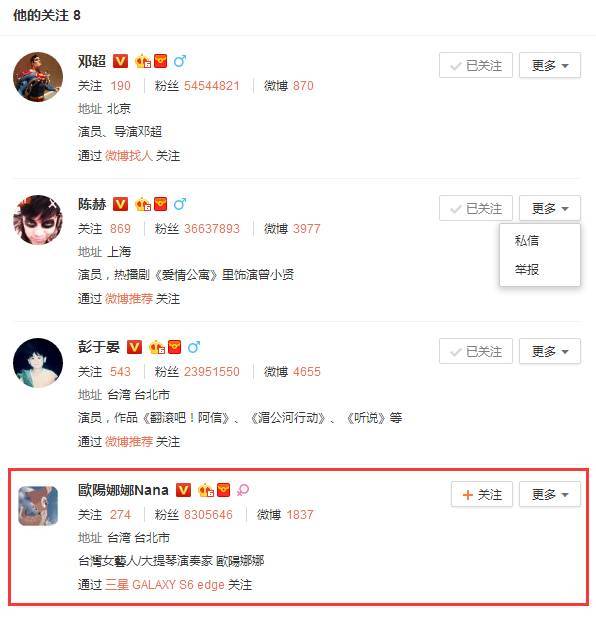Toggle the 已关注 follow state for 彭于晏
Image resolution: width=596 pixels, height=620 pixels.
pyautogui.click(x=476, y=351)
